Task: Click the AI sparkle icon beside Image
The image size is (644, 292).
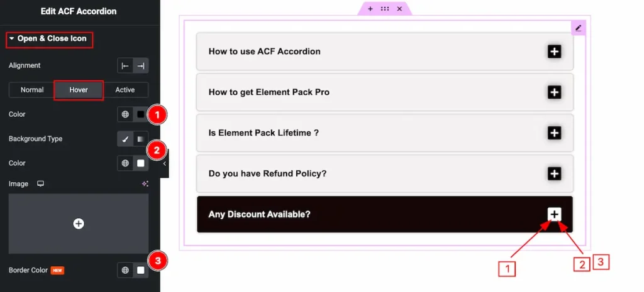Action: tap(145, 184)
